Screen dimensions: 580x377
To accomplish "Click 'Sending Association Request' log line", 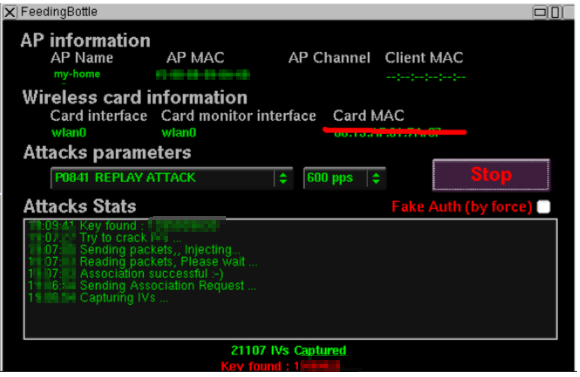I will click(x=142, y=286).
